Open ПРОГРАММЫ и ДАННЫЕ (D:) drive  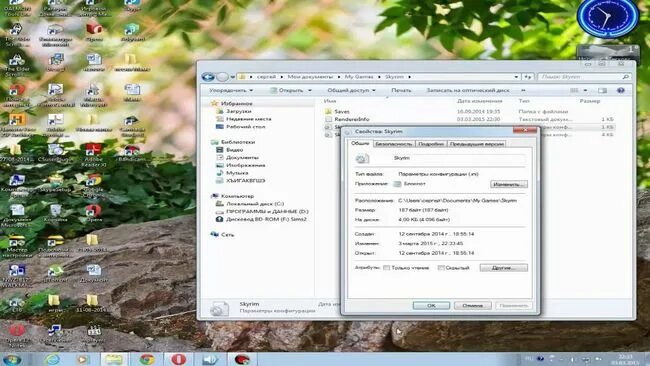(x=267, y=211)
